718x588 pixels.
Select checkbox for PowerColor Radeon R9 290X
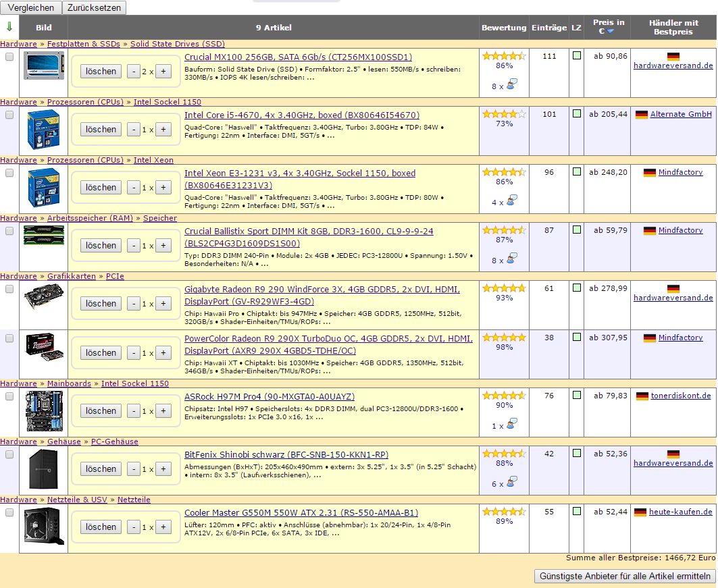tap(9, 338)
